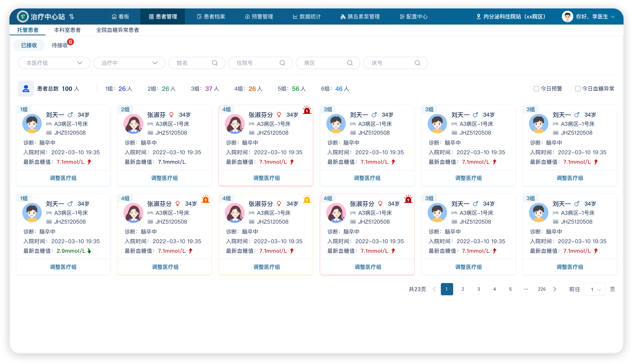This screenshot has width=633, height=364.
Task: Click the doctor avatar next to 你好，李医生
Action: (x=567, y=17)
